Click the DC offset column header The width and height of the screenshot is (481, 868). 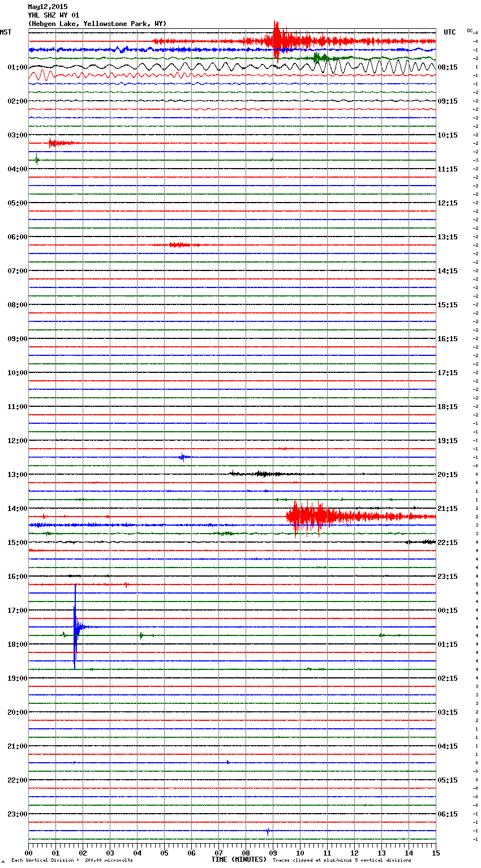click(x=470, y=31)
